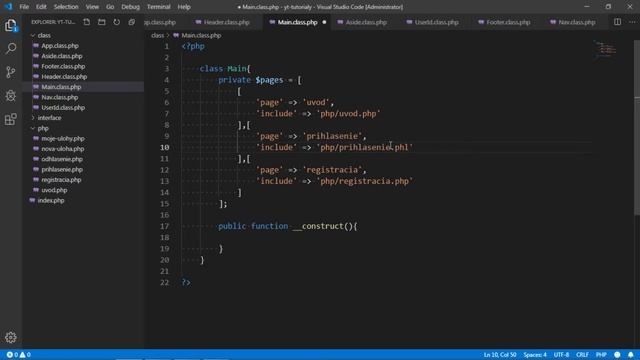This screenshot has height=360, width=640.
Task: Select Main.class.php in Explorer
Action: 61,87
